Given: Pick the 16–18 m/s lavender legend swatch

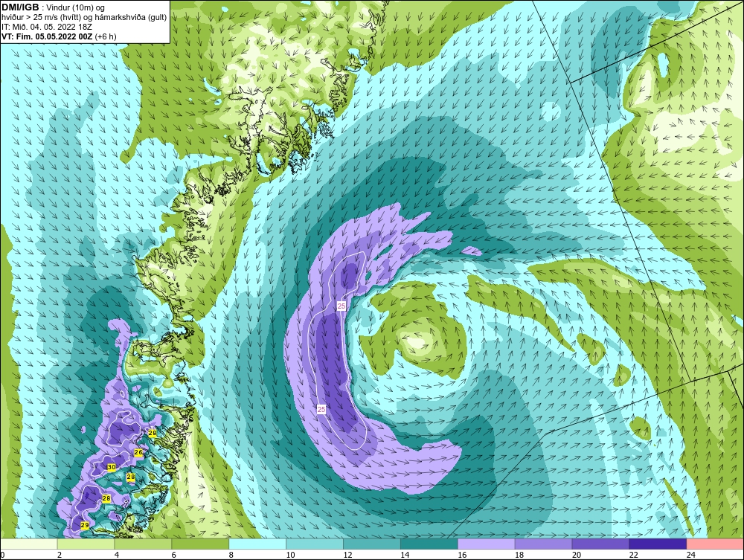Looking at the screenshot, I should click(x=487, y=544).
